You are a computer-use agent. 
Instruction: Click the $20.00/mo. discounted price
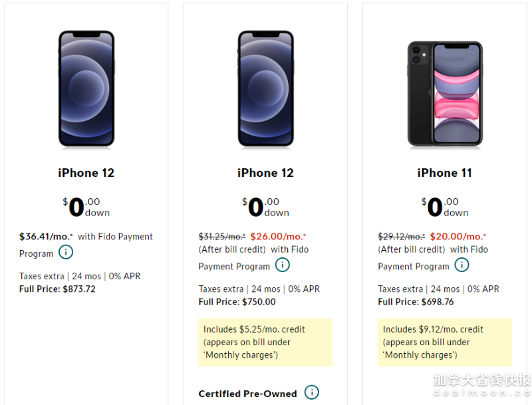point(458,237)
